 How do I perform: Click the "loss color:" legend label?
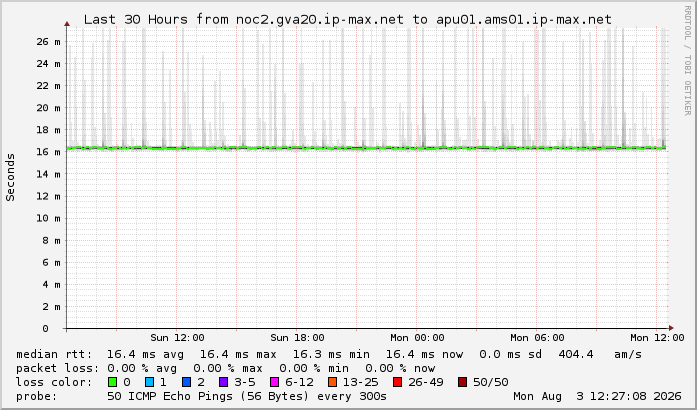pos(54,382)
